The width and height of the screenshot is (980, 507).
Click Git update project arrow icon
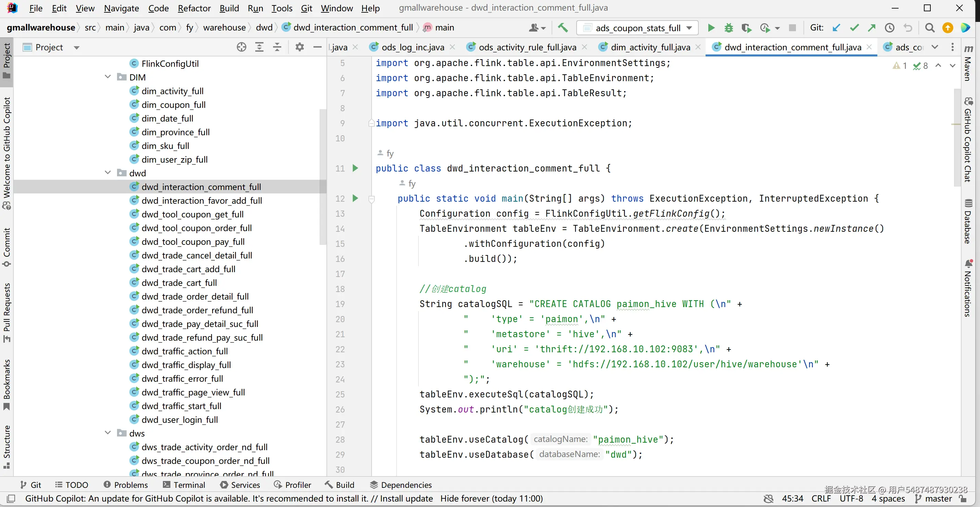coord(836,28)
